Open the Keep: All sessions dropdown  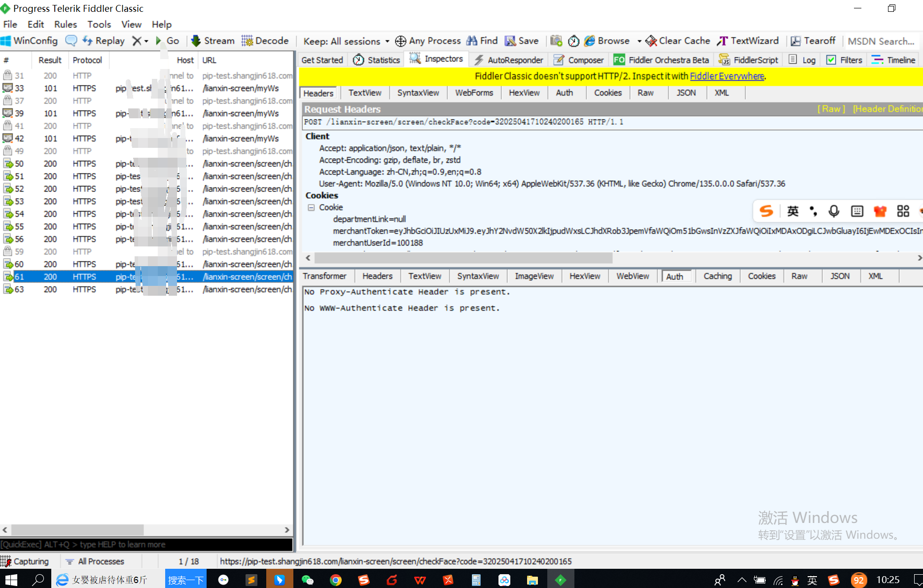[346, 41]
